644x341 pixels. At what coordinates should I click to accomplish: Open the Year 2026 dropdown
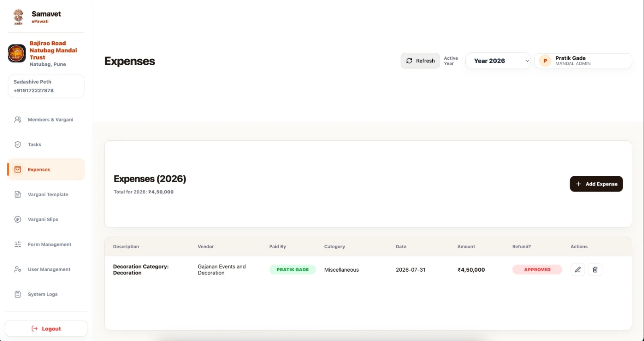pos(498,61)
